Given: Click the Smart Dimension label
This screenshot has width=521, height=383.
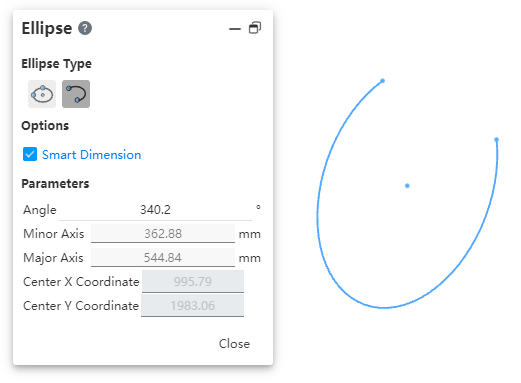Looking at the screenshot, I should coord(92,155).
